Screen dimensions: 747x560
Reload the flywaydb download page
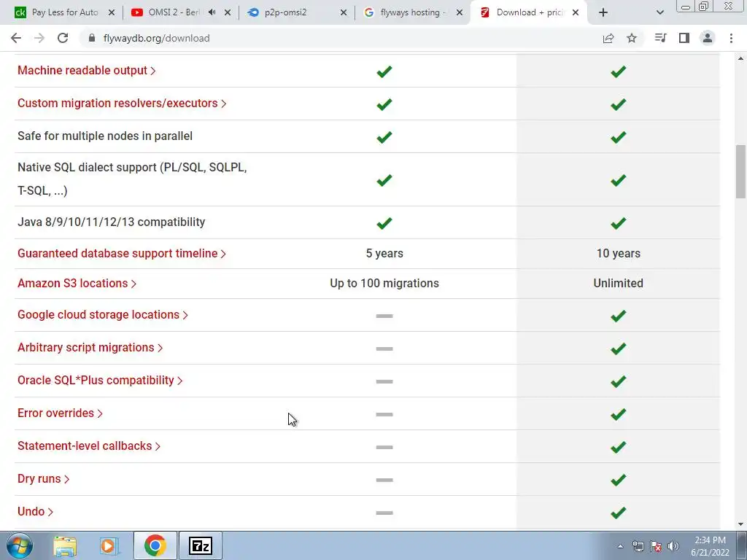[x=63, y=38]
